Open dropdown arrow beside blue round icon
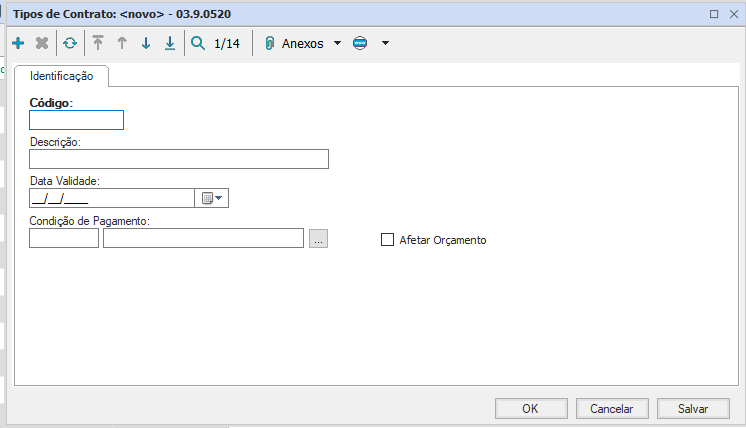Viewport: 746px width, 428px height. 385,43
